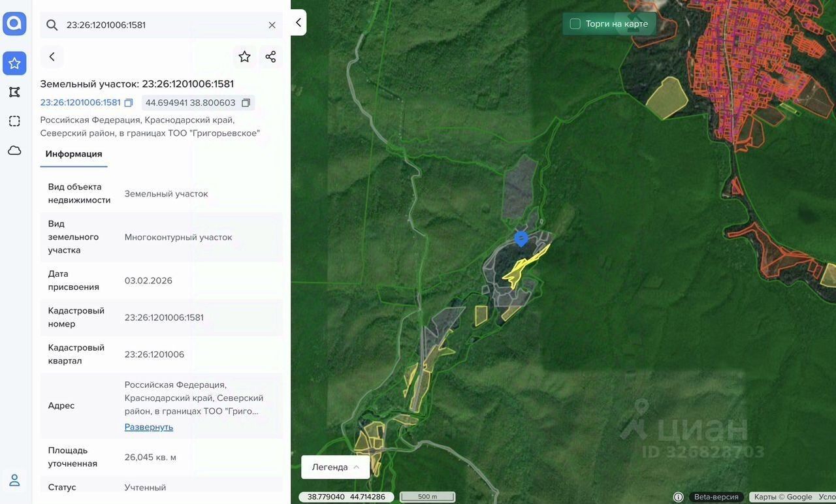
Task: Click the 500 m scale bar
Action: (427, 497)
